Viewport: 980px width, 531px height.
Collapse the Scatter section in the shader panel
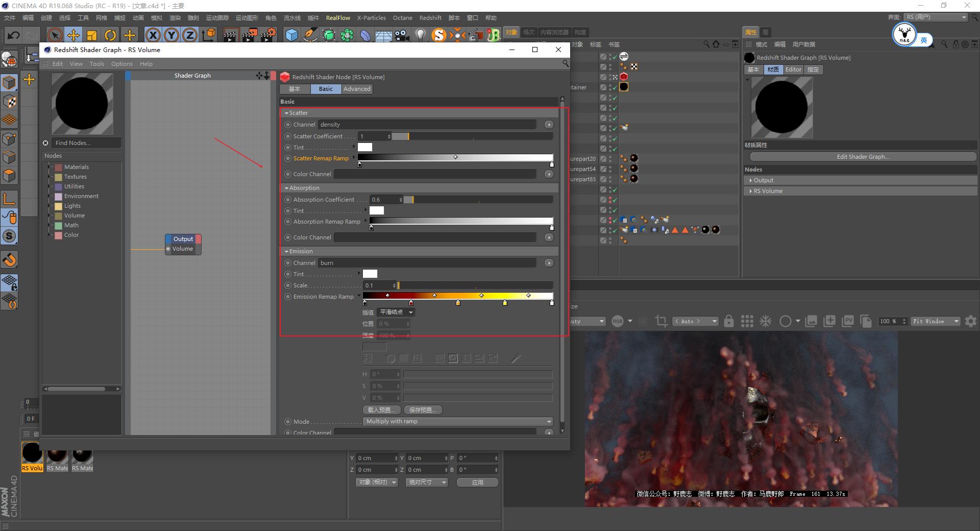[287, 113]
